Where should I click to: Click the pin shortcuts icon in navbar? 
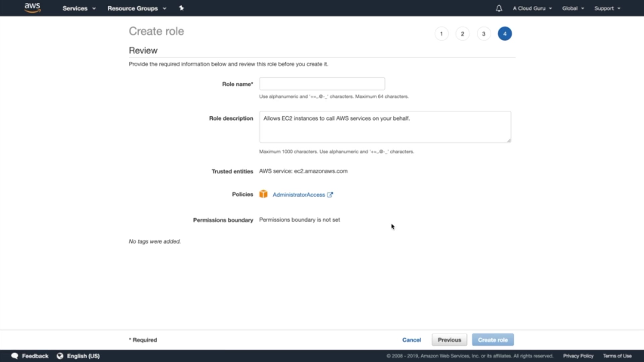[x=181, y=8]
